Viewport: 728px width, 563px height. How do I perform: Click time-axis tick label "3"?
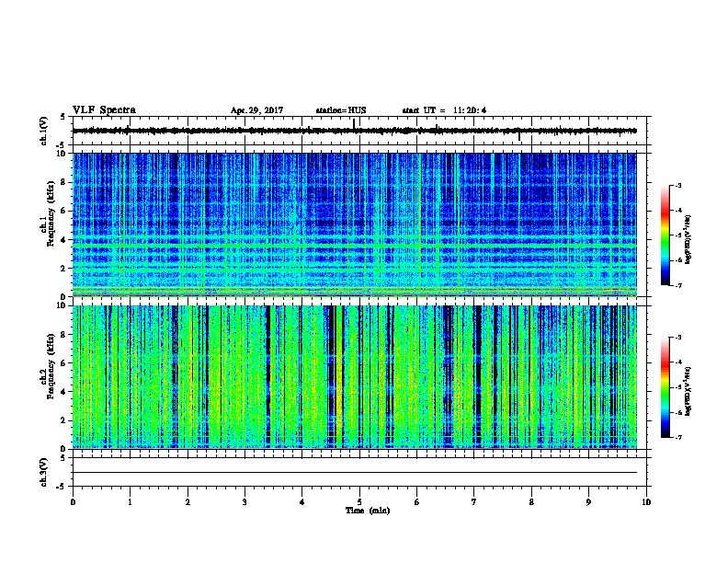(x=245, y=502)
